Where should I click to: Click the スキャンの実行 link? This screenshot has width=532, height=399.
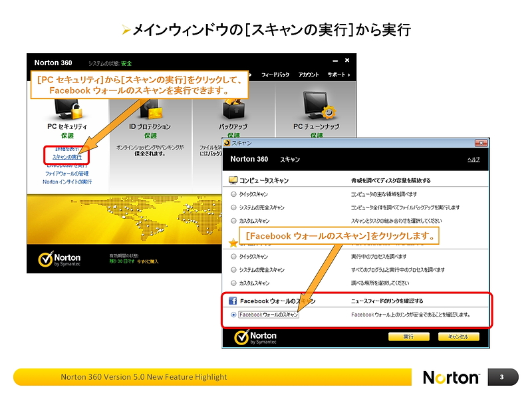click(x=67, y=157)
